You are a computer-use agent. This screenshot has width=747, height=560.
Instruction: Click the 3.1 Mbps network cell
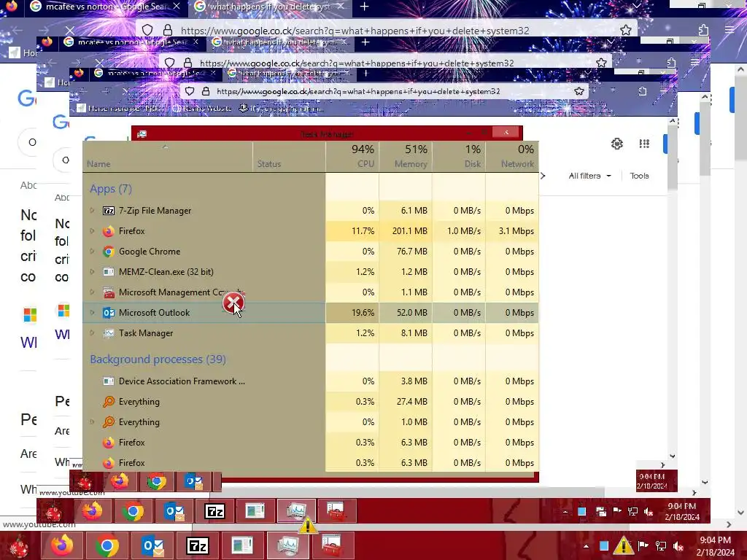tap(513, 231)
